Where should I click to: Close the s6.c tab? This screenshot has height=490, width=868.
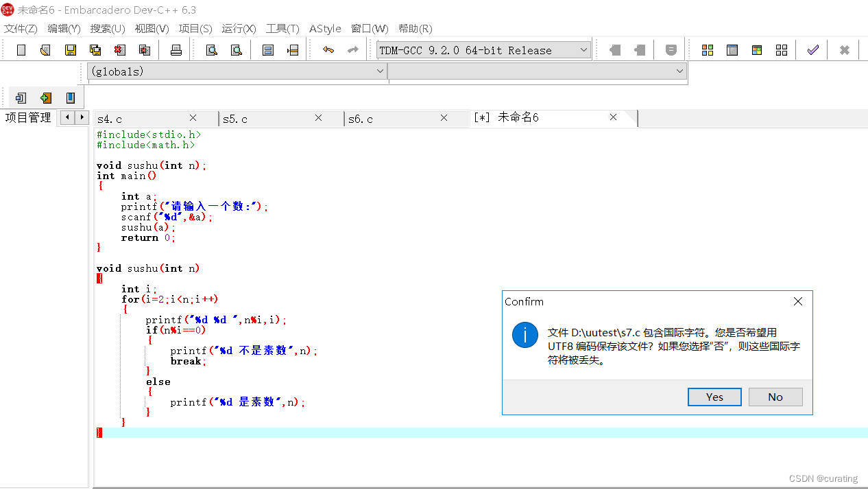click(444, 118)
